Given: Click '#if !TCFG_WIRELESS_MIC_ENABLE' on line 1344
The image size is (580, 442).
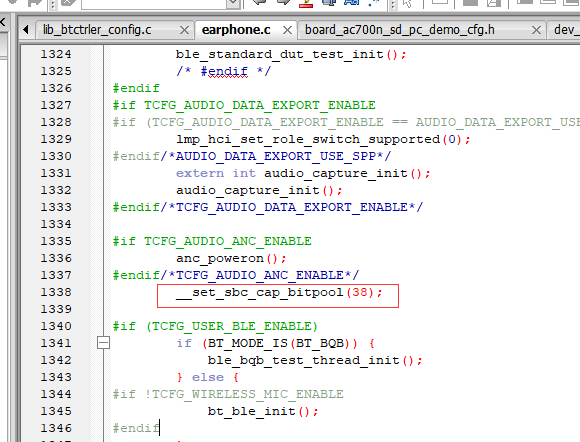Looking at the screenshot, I should [x=228, y=395].
